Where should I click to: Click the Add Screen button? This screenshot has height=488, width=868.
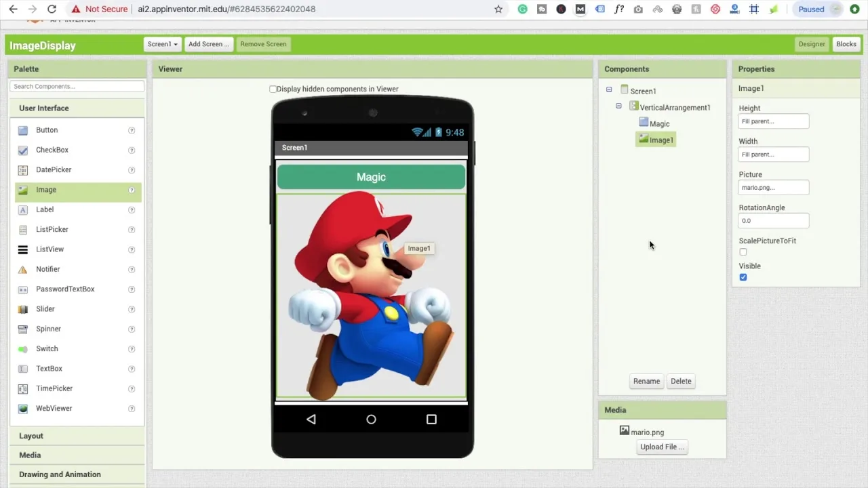click(208, 44)
